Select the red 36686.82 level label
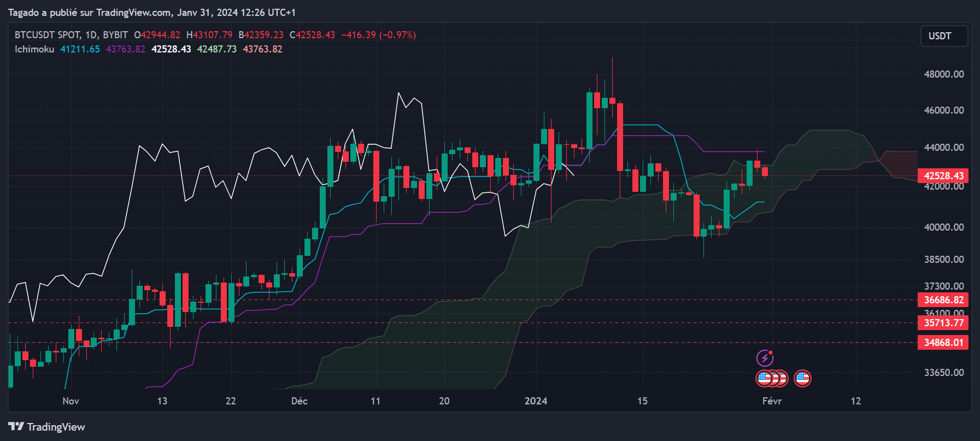The image size is (980, 441). pyautogui.click(x=943, y=299)
